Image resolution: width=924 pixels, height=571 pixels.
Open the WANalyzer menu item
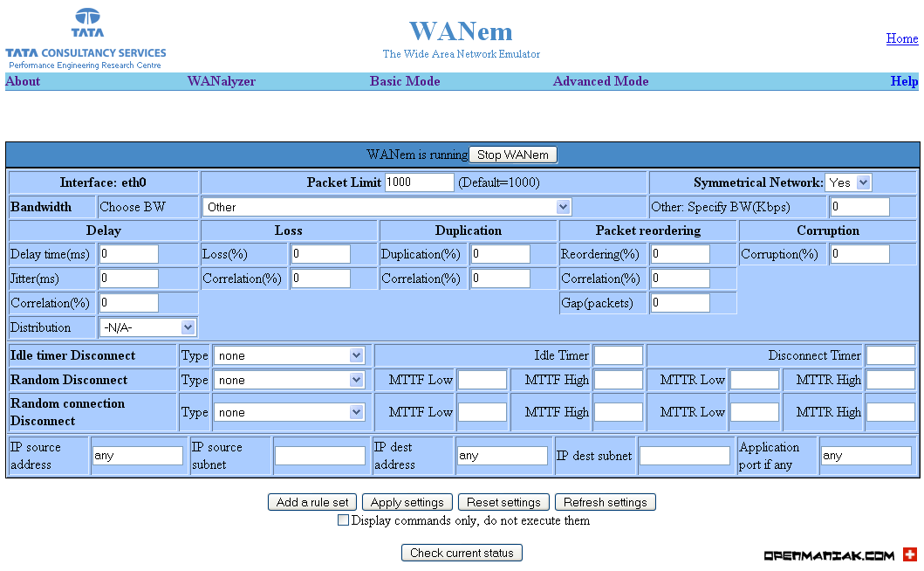[x=222, y=81]
